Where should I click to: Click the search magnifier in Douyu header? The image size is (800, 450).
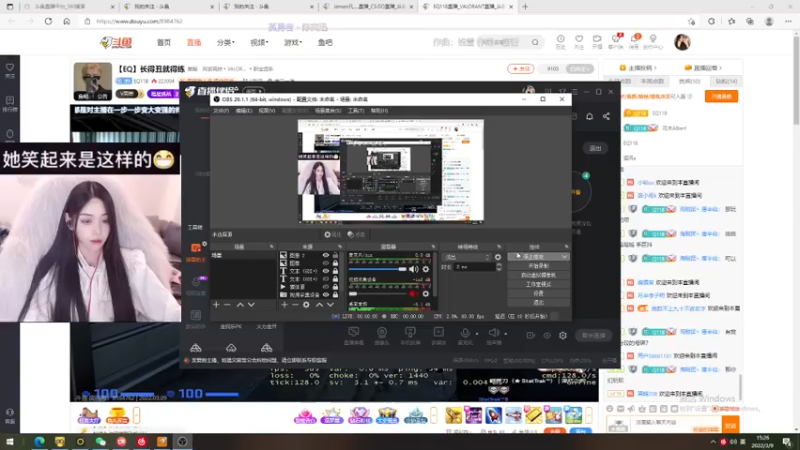point(535,42)
